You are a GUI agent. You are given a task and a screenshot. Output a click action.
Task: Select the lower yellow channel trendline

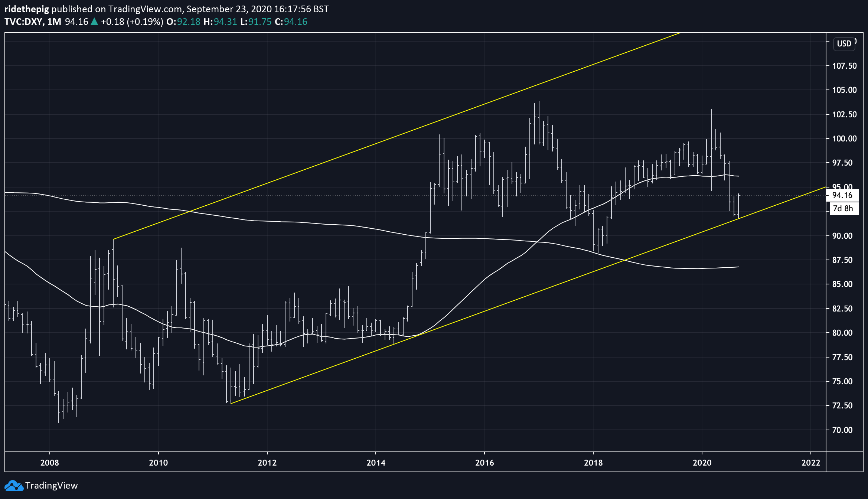(x=529, y=295)
